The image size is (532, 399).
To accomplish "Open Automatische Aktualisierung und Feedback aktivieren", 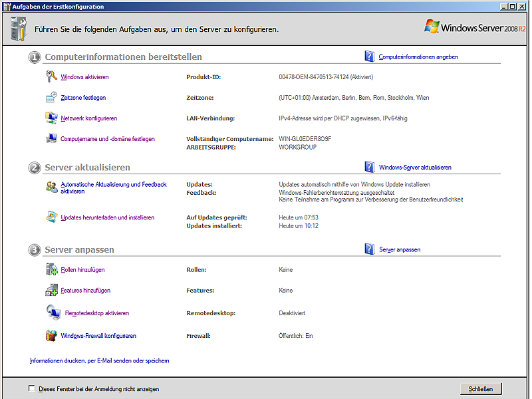I will click(x=113, y=188).
